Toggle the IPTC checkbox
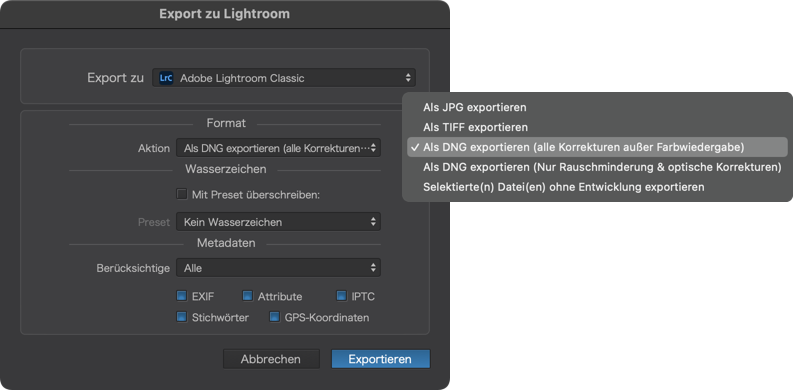 click(x=341, y=296)
